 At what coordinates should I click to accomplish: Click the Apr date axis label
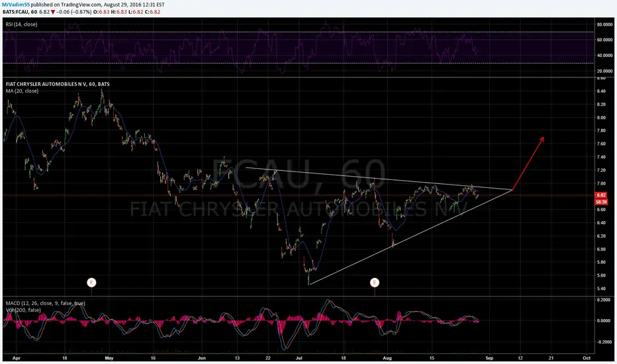[x=16, y=358]
